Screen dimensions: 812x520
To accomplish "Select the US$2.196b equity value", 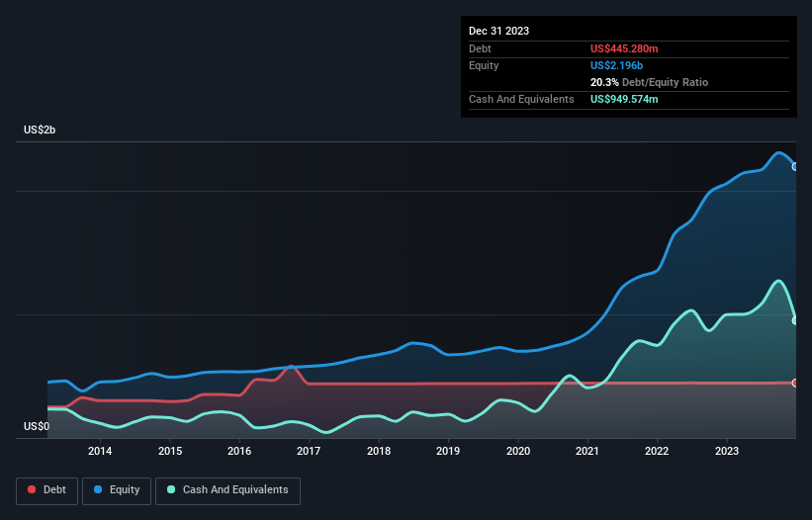I will pyautogui.click(x=616, y=65).
